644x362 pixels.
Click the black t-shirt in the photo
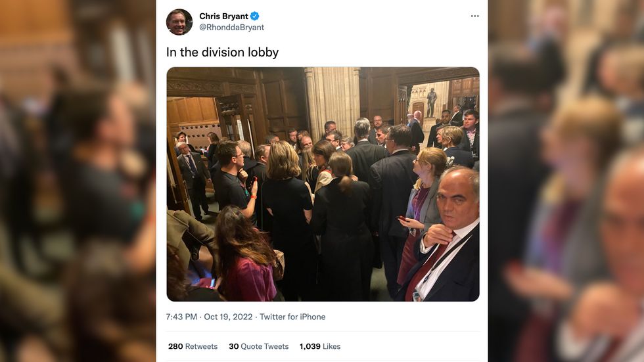click(231, 191)
